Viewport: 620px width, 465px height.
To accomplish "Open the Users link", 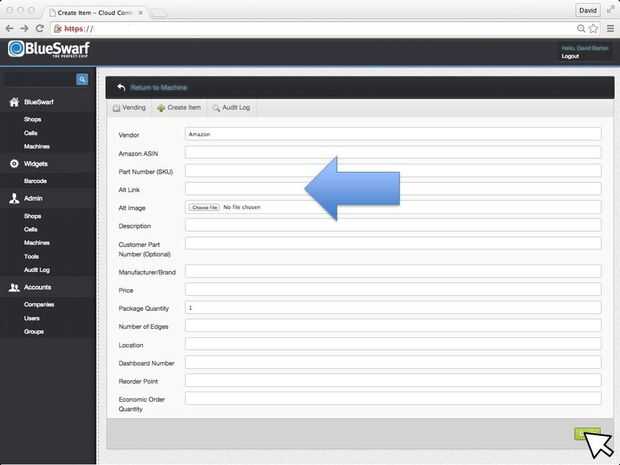I will click(x=32, y=318).
